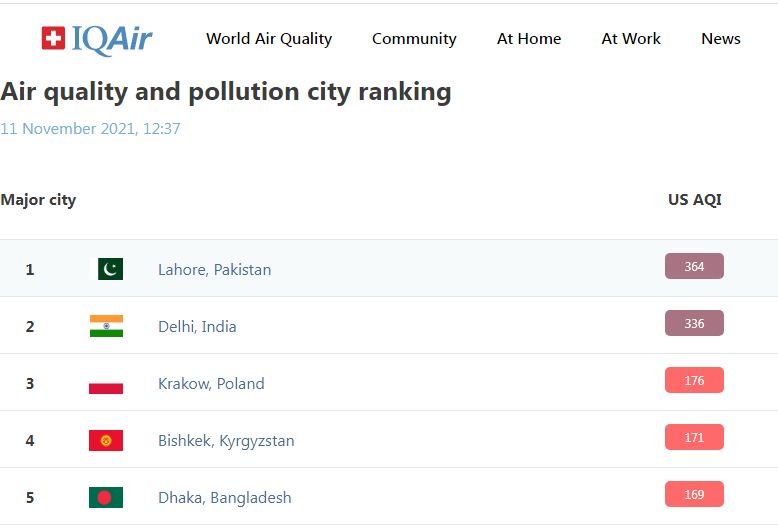Go to the At Home section
The image size is (778, 526).
pyautogui.click(x=529, y=39)
